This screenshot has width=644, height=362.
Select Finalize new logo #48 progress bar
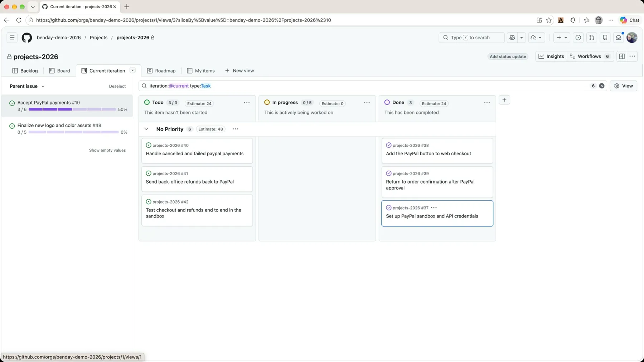pos(74,132)
